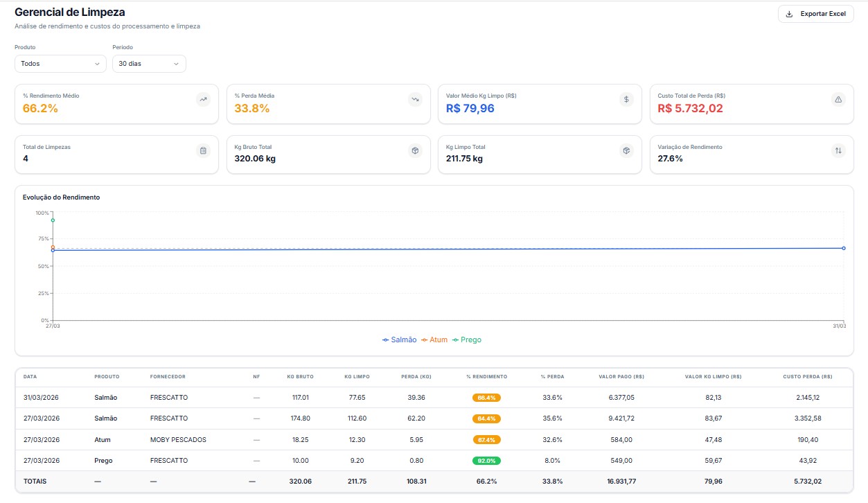Click the Kg Bruto column header

point(300,377)
